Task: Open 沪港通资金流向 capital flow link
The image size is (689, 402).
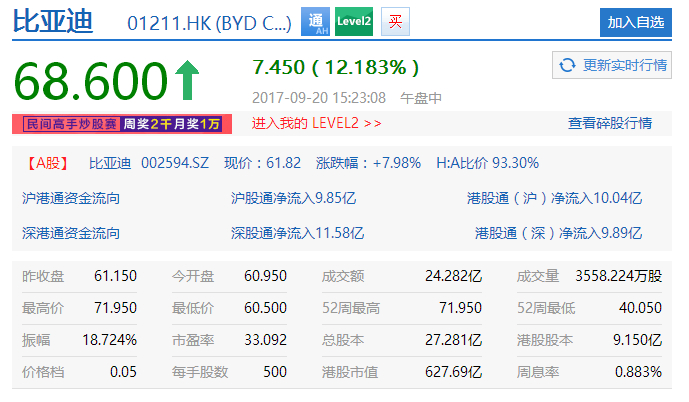Action: click(x=71, y=198)
